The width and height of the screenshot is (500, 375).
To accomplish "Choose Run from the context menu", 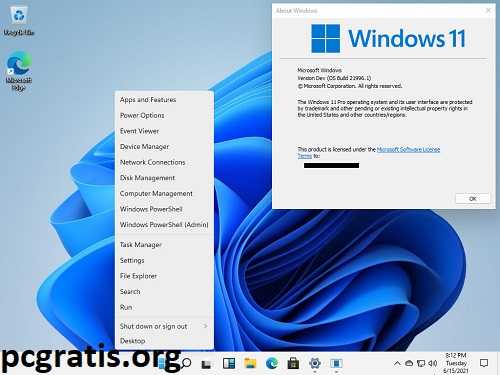I will (x=165, y=307).
